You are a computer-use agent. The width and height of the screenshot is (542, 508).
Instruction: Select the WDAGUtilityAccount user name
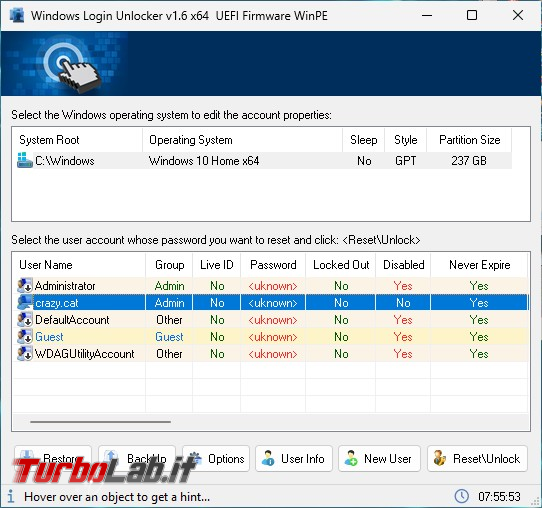(x=85, y=354)
